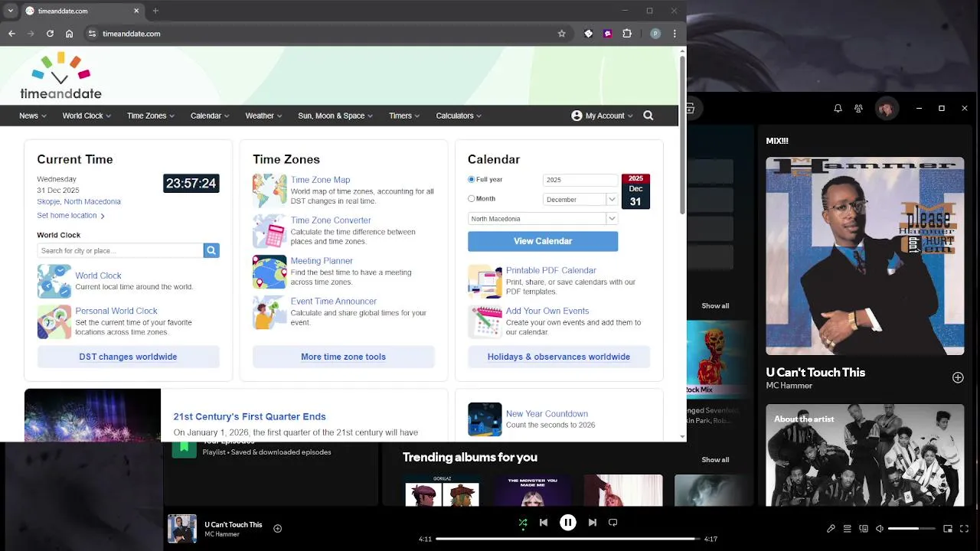Open the Weather navigation menu

tap(263, 116)
